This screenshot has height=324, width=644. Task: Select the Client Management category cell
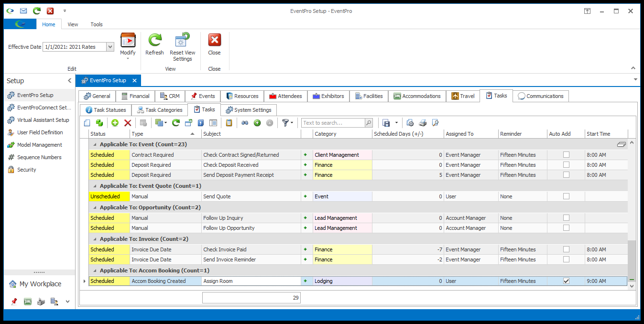point(342,155)
